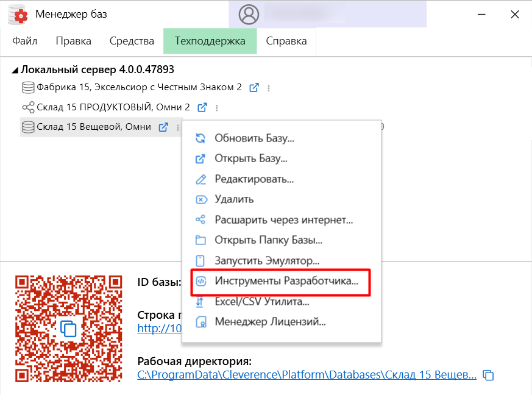Switch to the Техподдержка tab

(x=210, y=41)
